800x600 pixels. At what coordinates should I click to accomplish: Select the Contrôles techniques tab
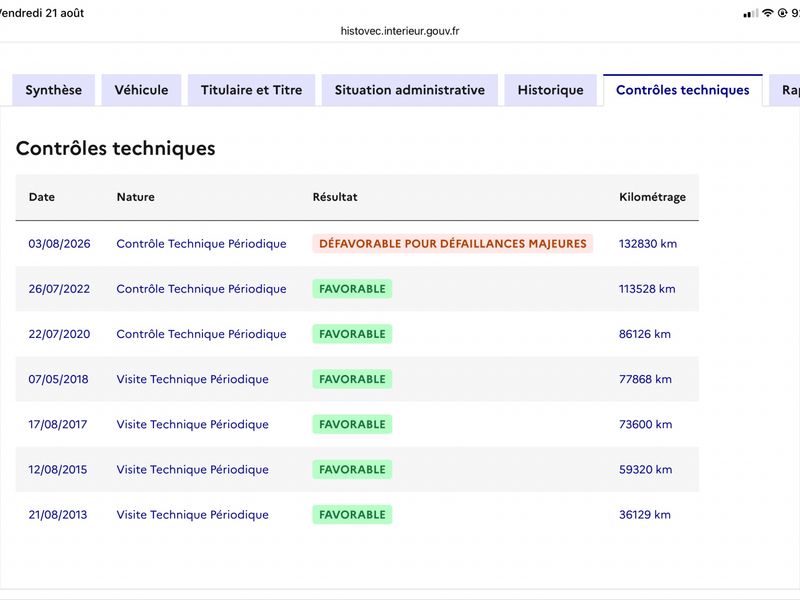click(x=683, y=90)
